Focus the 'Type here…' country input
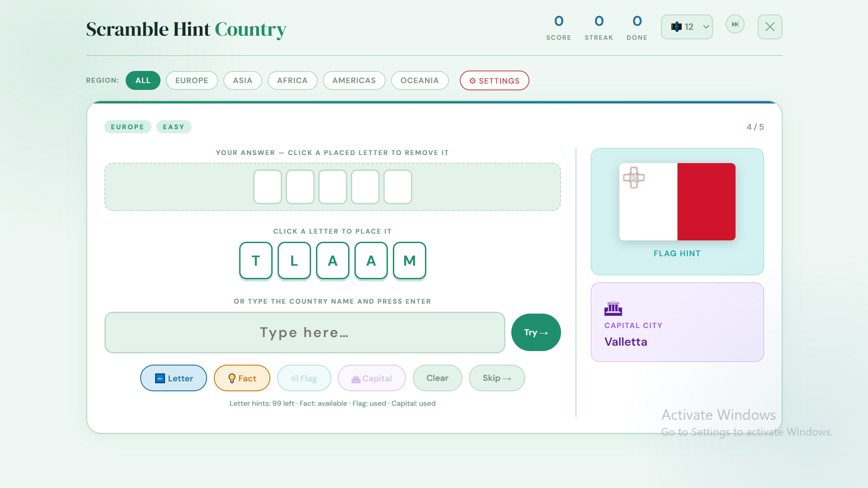This screenshot has height=488, width=868. click(x=305, y=333)
